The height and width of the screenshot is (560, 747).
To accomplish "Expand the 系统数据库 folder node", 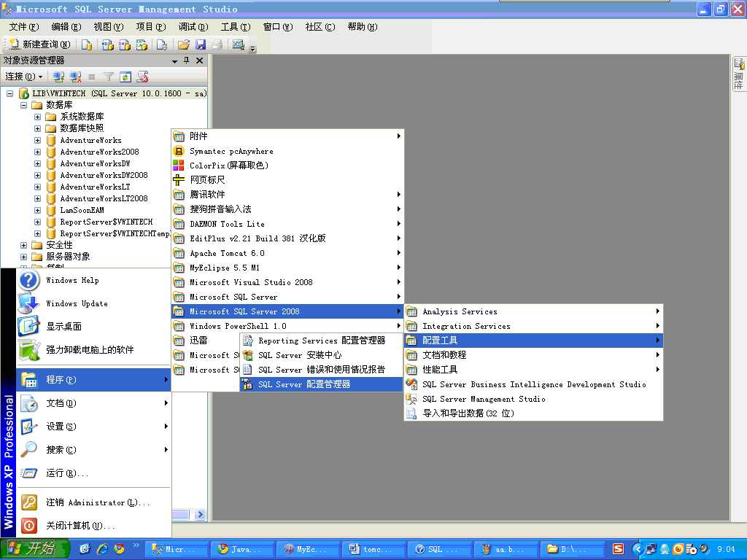I will pos(37,117).
